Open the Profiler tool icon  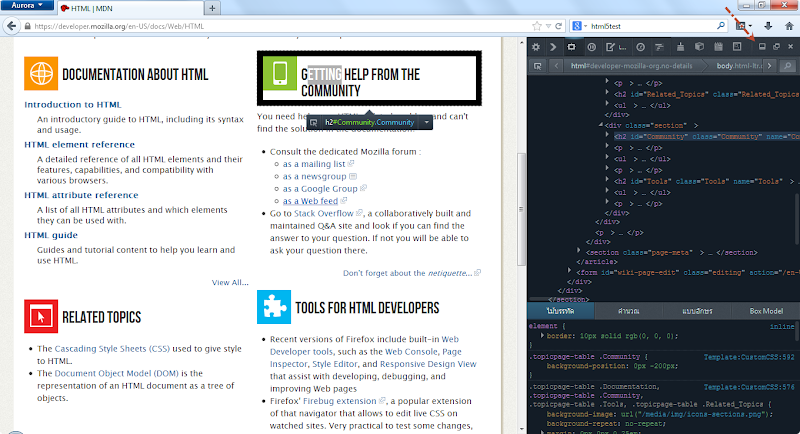point(640,47)
